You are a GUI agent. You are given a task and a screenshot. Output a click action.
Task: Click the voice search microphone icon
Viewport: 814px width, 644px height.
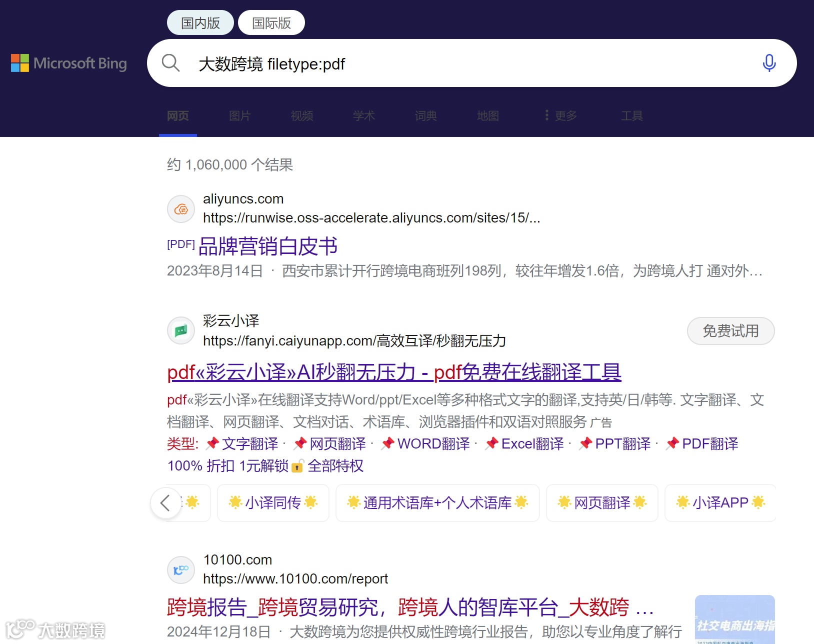(768, 63)
